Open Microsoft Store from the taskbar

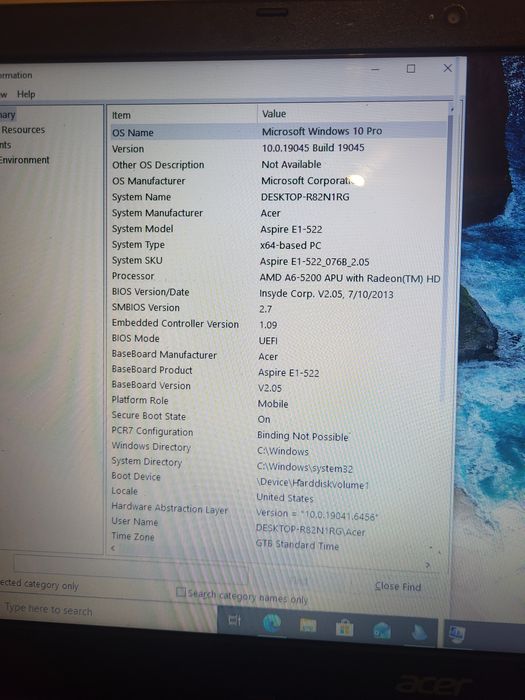344,629
